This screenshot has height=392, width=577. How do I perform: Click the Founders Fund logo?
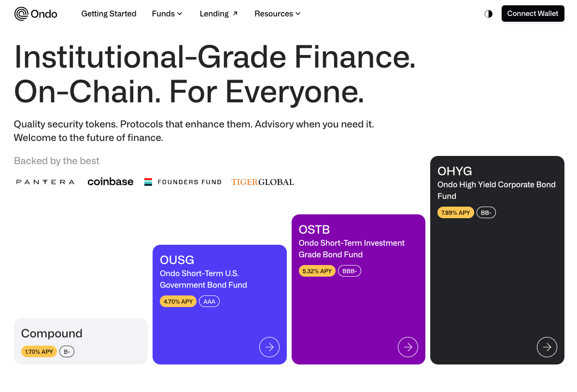tap(183, 182)
